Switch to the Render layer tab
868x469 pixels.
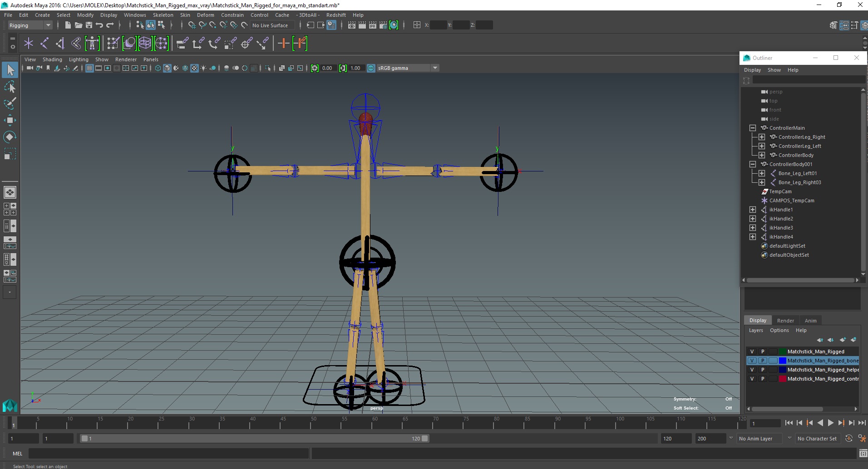(x=785, y=321)
